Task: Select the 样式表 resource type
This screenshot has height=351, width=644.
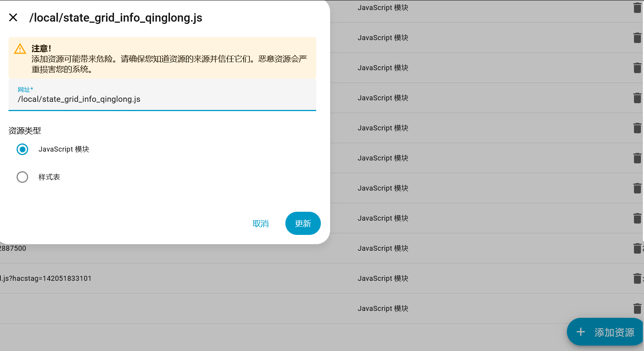Action: tap(22, 177)
